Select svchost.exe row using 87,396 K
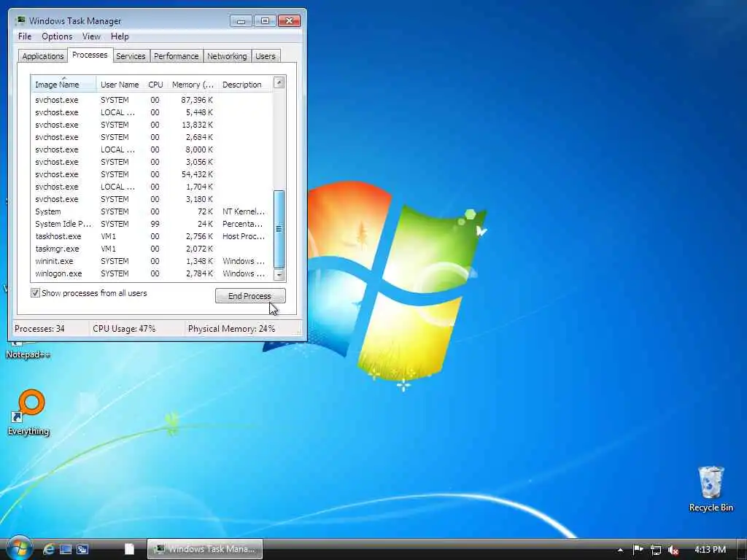This screenshot has height=560, width=747. click(x=152, y=100)
